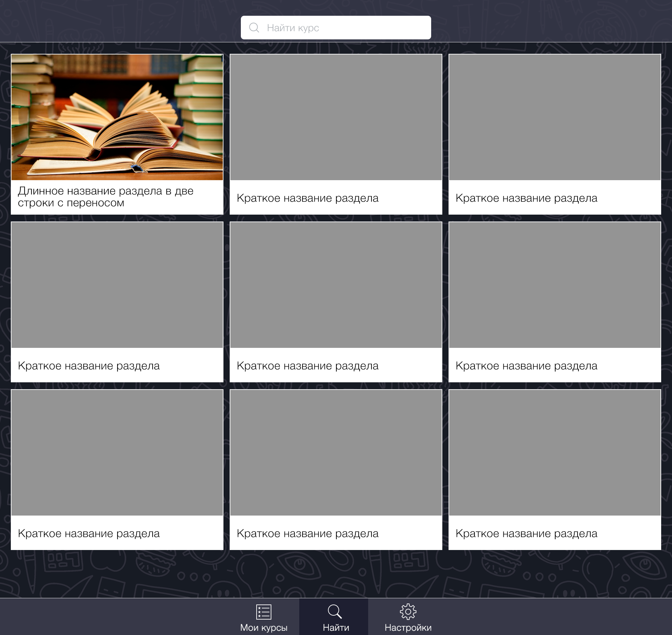This screenshot has width=672, height=635.
Task: Select "Длинное название раздела в две строки" title
Action: tap(106, 197)
